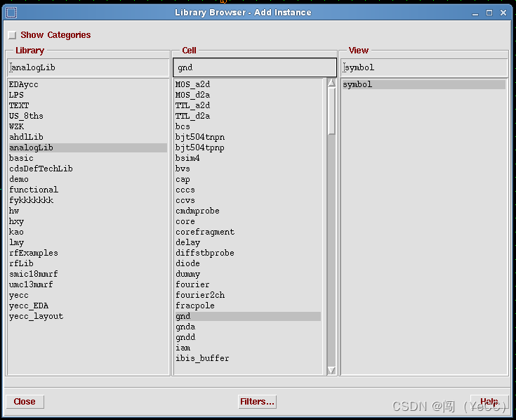The image size is (516, 420).
Task: Open the Filters... dialog
Action: [x=257, y=402]
